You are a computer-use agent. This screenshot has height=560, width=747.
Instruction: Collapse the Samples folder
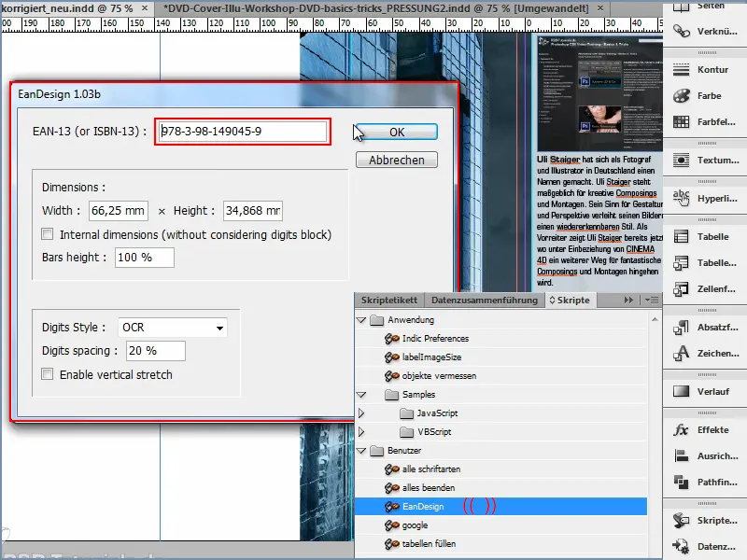click(361, 395)
